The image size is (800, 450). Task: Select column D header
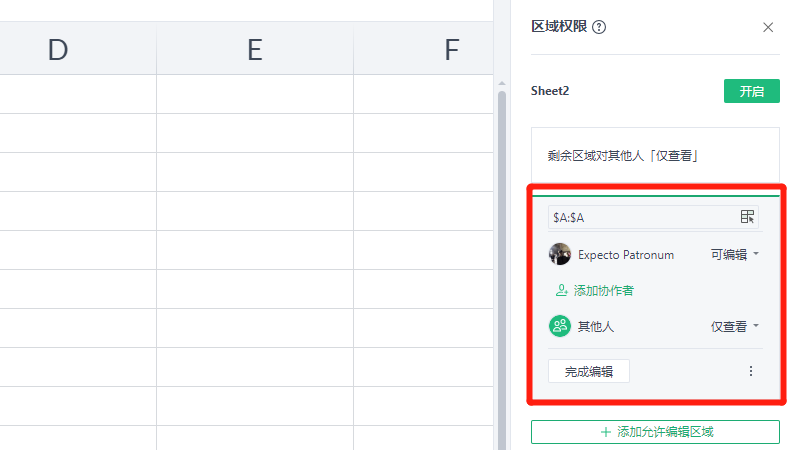point(58,50)
